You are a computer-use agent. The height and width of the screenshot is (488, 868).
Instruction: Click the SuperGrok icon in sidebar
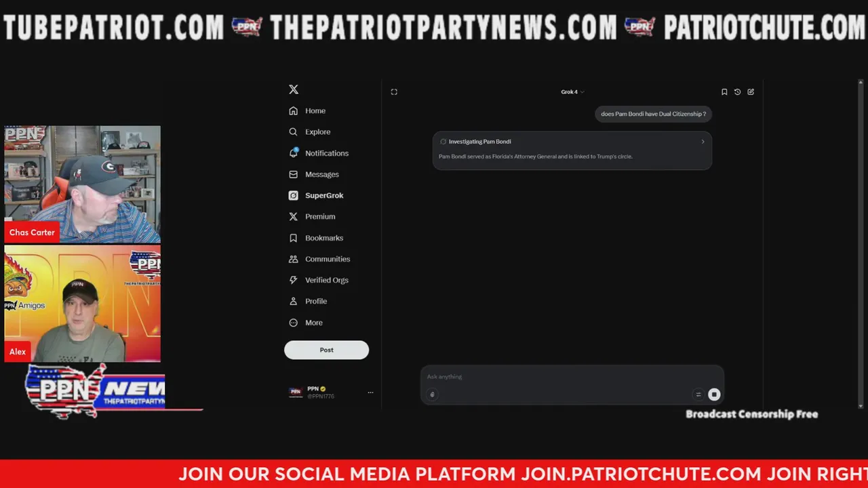click(294, 195)
